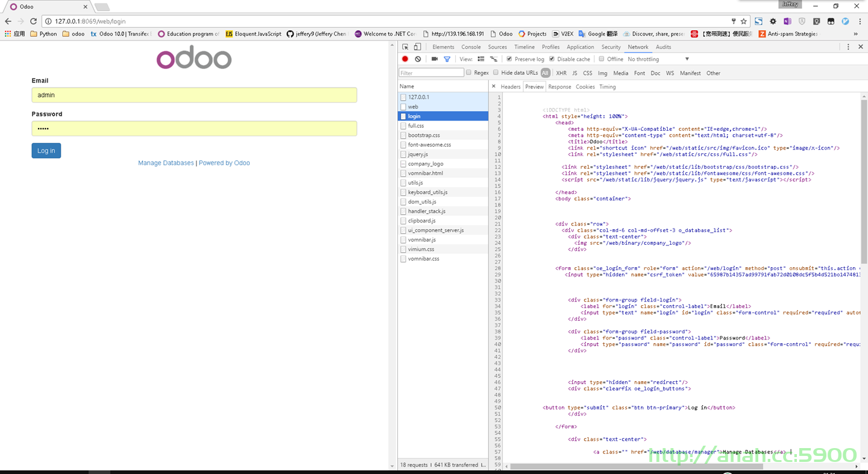Click the Log in button
Viewport: 868px width, 474px height.
coord(46,151)
